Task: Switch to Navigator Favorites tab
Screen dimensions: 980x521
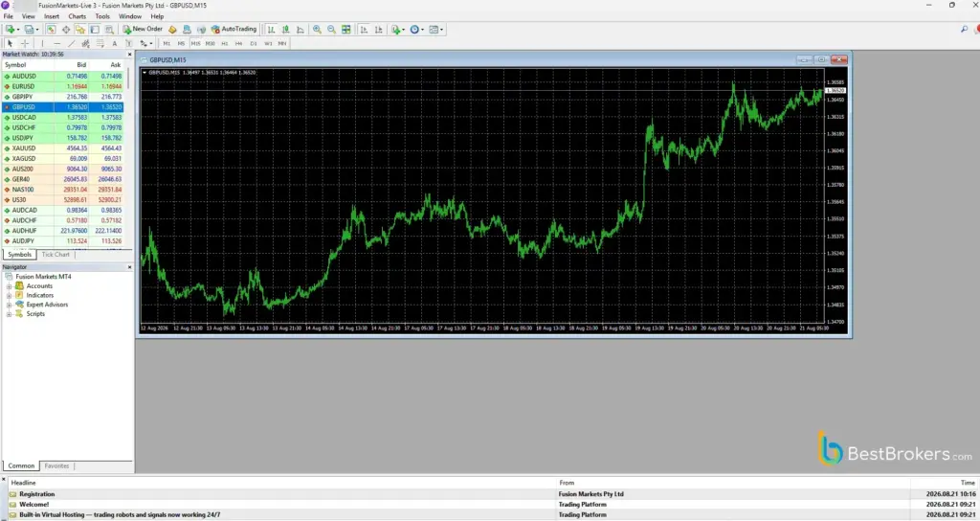Action: [x=56, y=466]
